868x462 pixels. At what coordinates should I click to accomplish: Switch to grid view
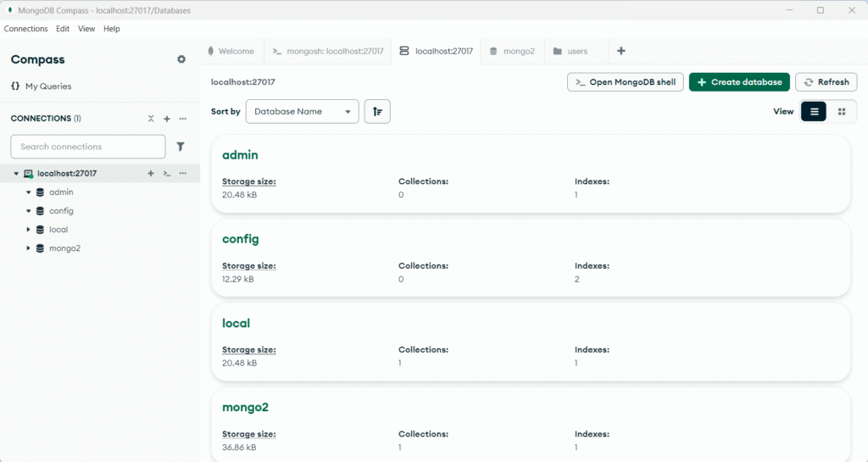(x=842, y=111)
